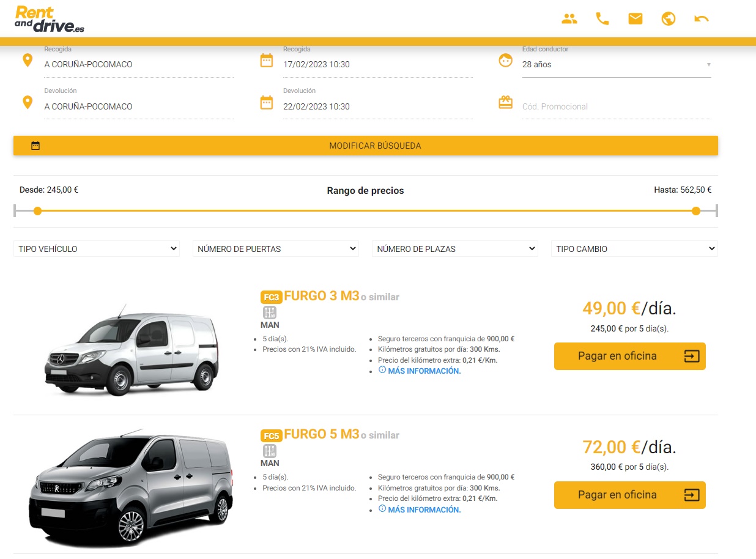The image size is (756, 559).
Task: Click the globe language icon
Action: pyautogui.click(x=669, y=19)
